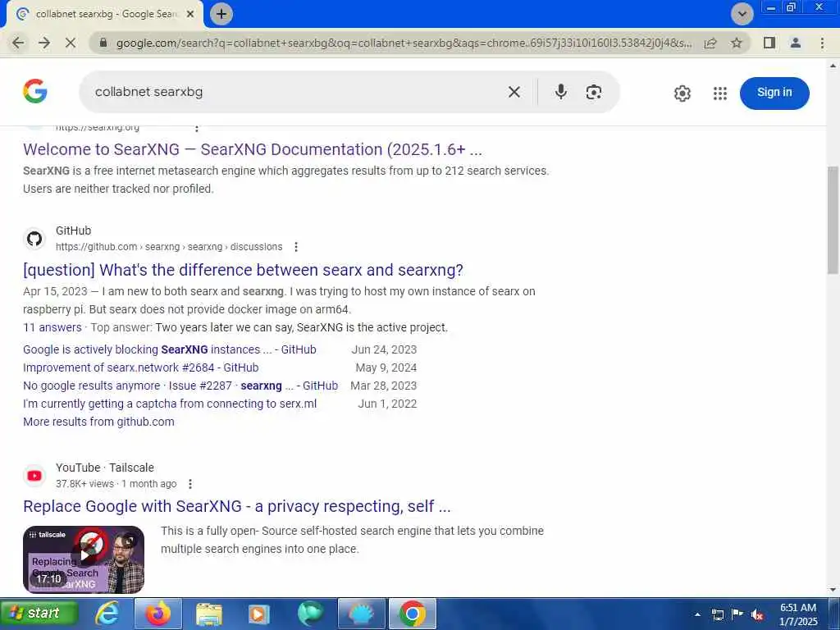840x630 pixels.
Task: Click the site info lock icon
Action: pos(103,43)
